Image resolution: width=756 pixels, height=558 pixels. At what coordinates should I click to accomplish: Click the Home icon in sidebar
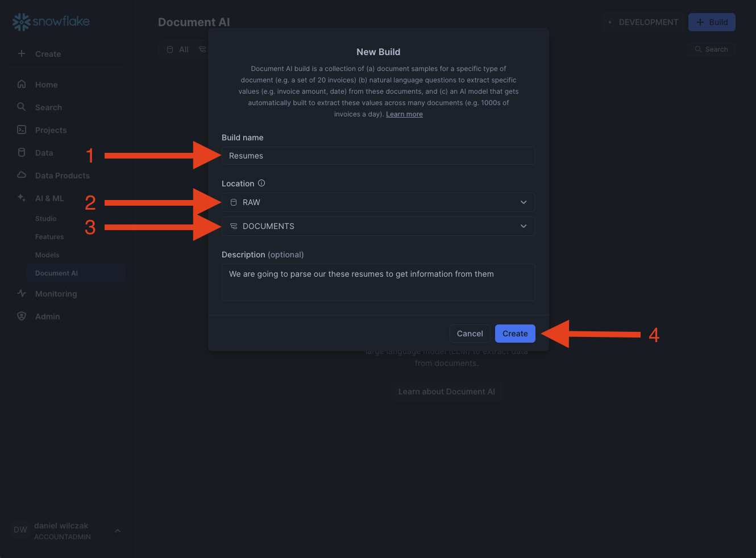click(22, 84)
